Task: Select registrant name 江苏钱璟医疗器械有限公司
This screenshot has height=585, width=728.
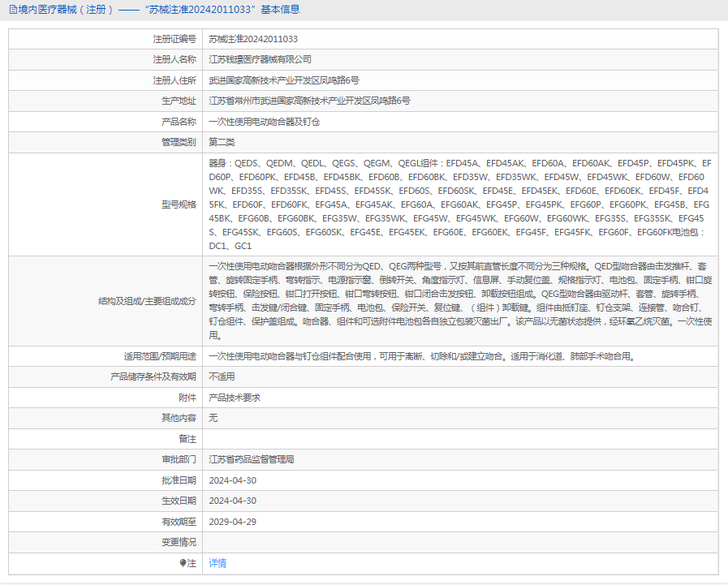Action: coord(260,59)
